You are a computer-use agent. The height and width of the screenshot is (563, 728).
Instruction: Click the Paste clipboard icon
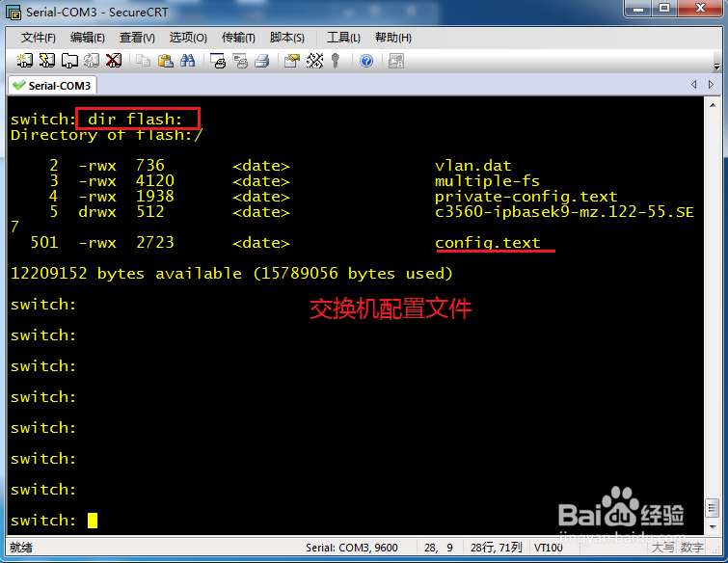pos(165,61)
